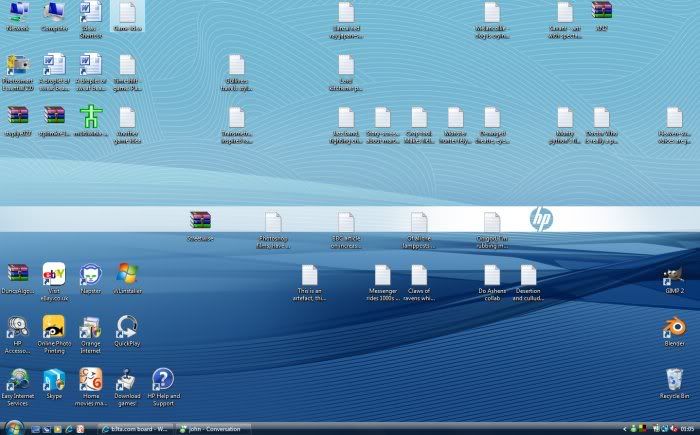Click the volume icon in system tray
Screen dimensions: 700x435
pyautogui.click(x=674, y=429)
